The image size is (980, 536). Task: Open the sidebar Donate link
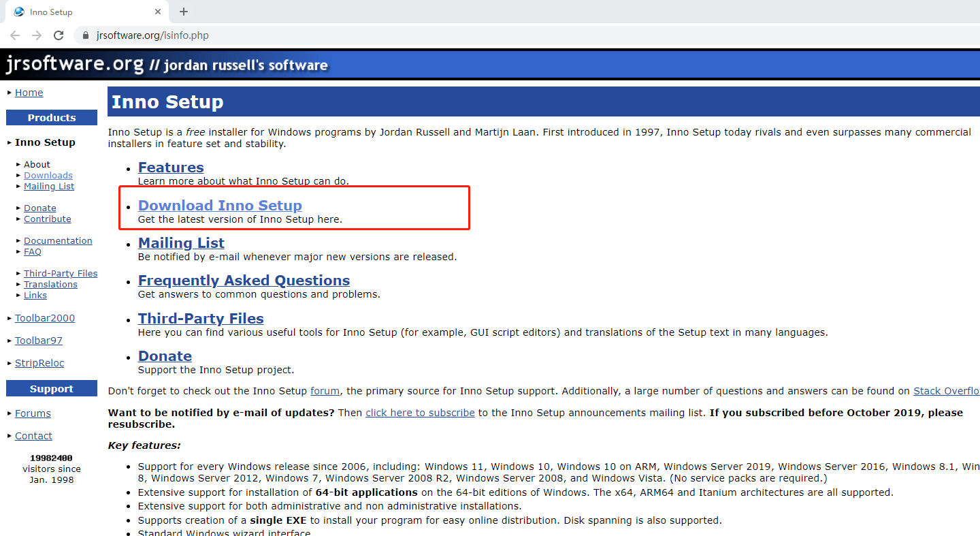tap(40, 208)
